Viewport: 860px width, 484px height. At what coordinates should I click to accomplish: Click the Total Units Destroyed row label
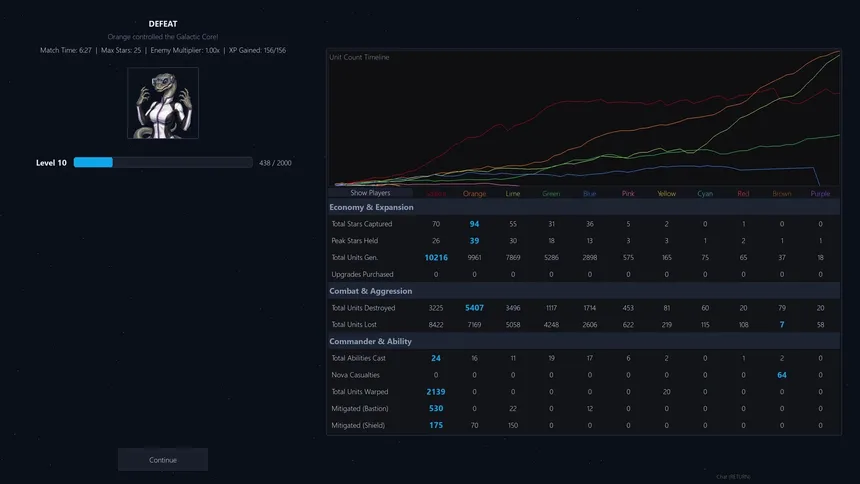[364, 307]
